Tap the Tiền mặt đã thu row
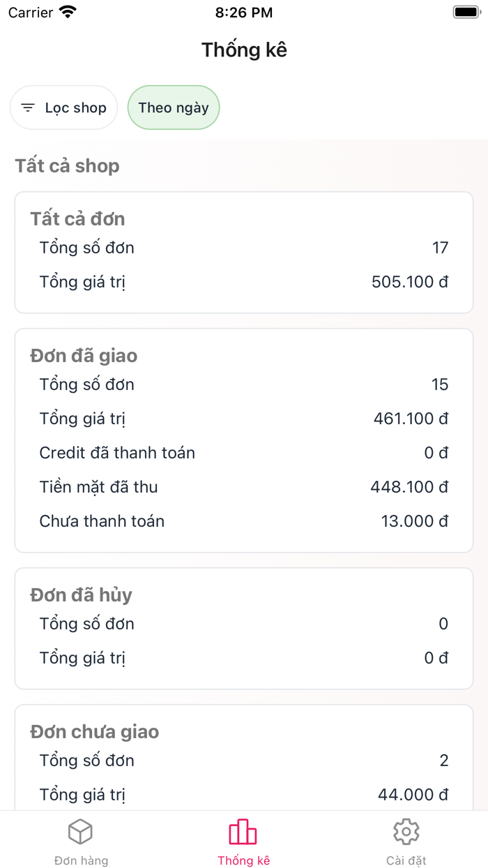The image size is (488, 868). (x=244, y=487)
